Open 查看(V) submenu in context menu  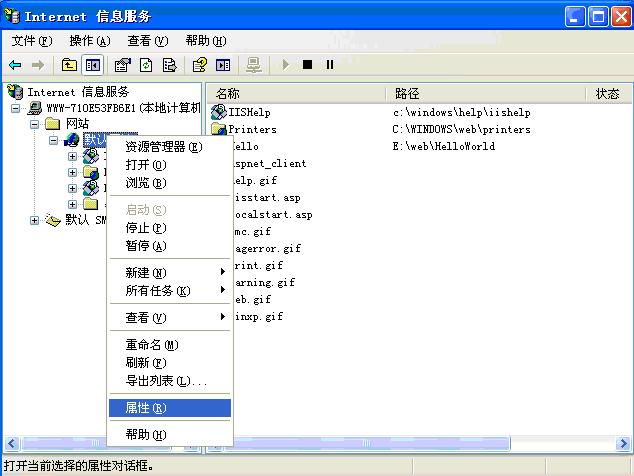coord(170,317)
